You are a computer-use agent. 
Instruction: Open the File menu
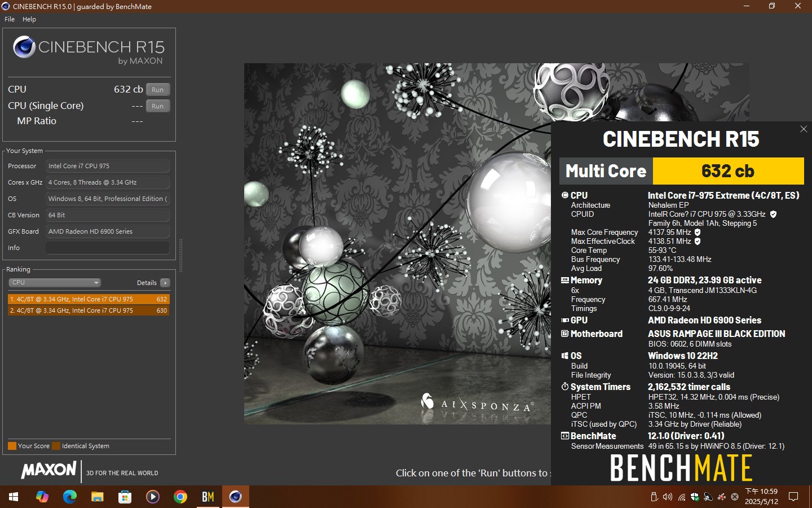click(10, 19)
